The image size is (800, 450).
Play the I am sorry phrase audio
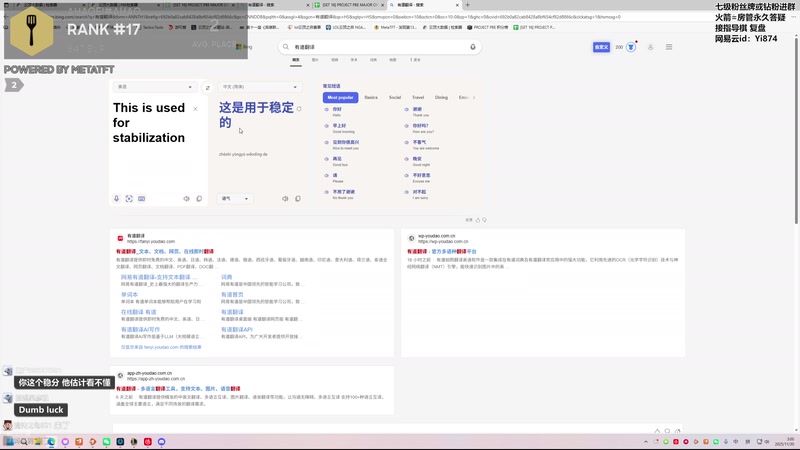tap(407, 192)
